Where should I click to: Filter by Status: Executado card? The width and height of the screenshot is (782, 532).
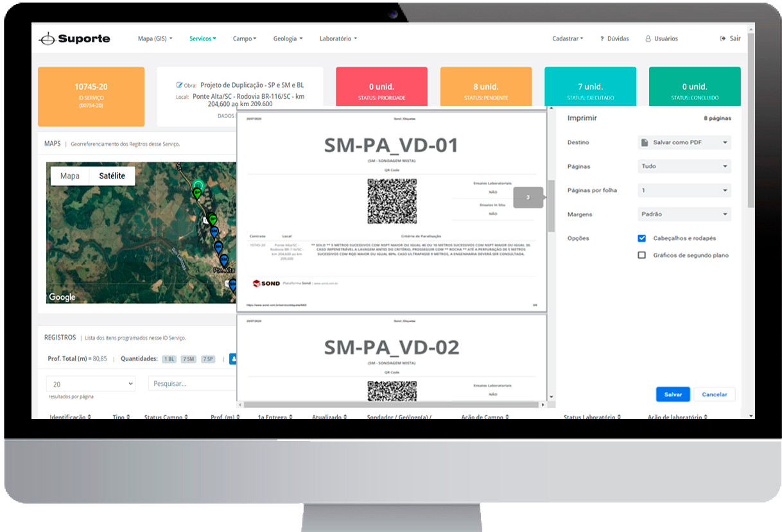(x=590, y=87)
